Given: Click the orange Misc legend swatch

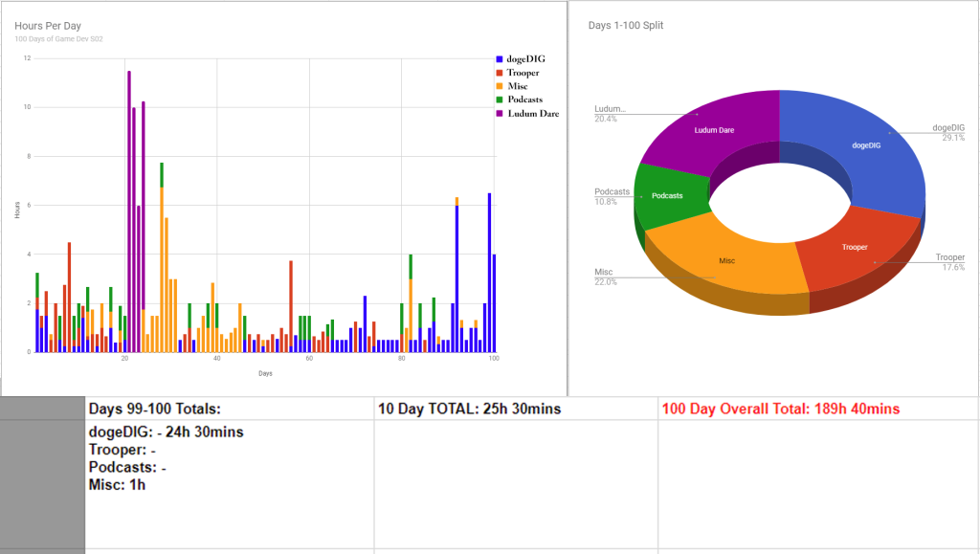Looking at the screenshot, I should point(499,86).
